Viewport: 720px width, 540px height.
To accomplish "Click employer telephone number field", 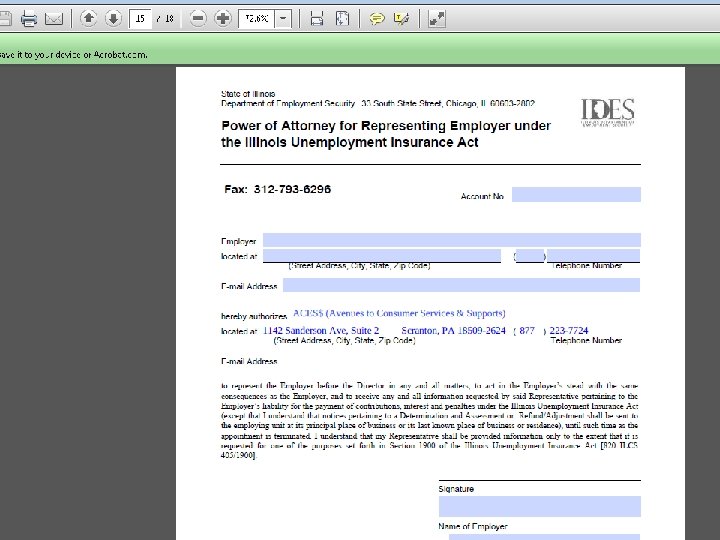I will pyautogui.click(x=593, y=255).
